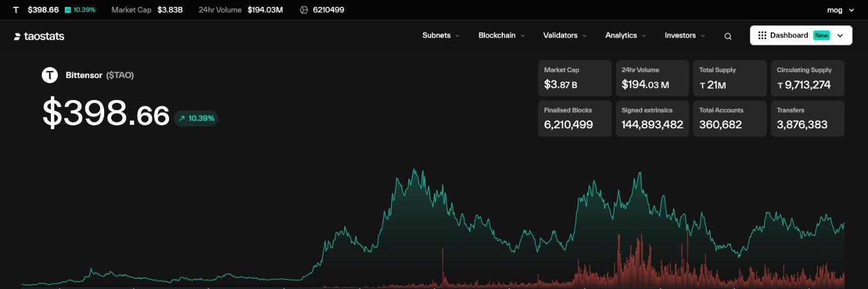Open the 24hr Volume stat card
The image size is (868, 289).
pyautogui.click(x=652, y=78)
